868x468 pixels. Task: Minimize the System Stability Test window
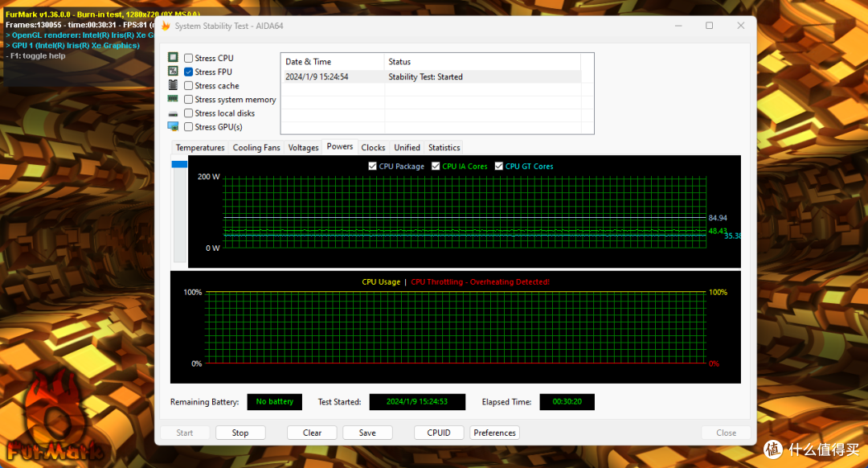[x=678, y=26]
